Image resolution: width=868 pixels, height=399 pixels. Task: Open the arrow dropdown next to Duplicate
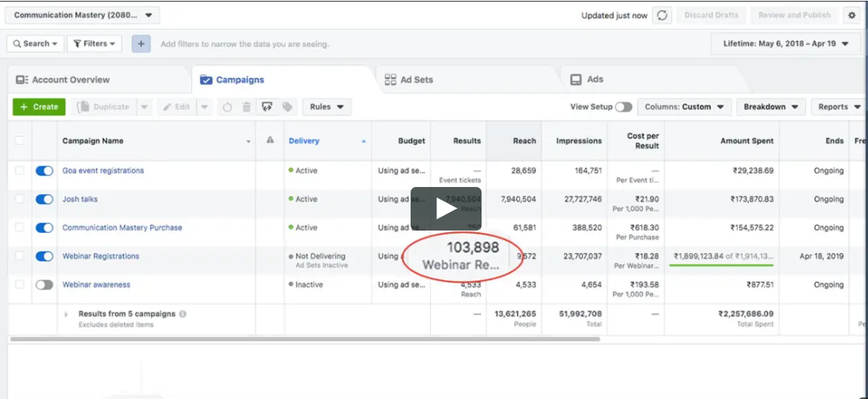(144, 107)
